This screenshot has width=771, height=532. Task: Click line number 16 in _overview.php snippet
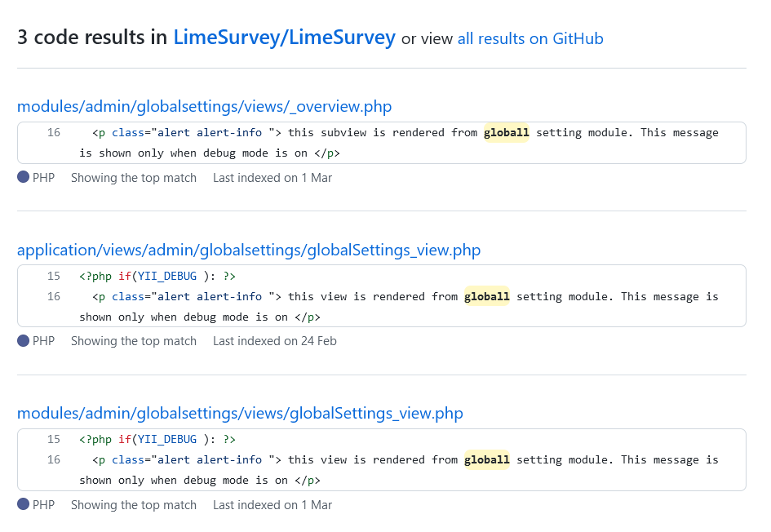click(x=54, y=132)
